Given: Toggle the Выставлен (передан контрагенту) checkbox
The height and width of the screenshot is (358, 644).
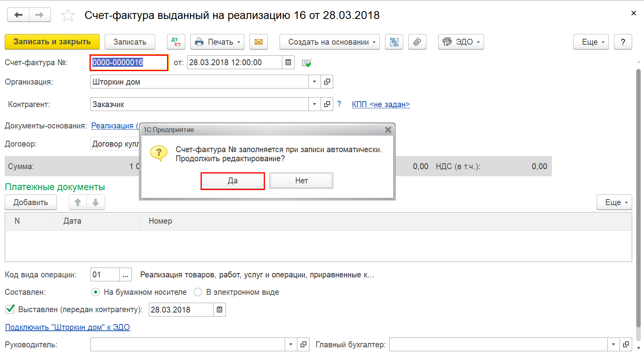Looking at the screenshot, I should pyautogui.click(x=10, y=309).
